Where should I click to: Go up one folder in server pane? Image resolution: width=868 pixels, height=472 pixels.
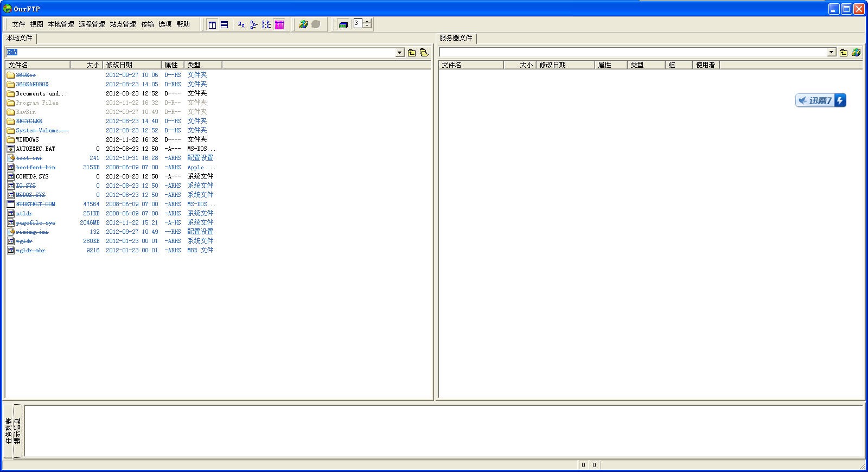pos(844,53)
